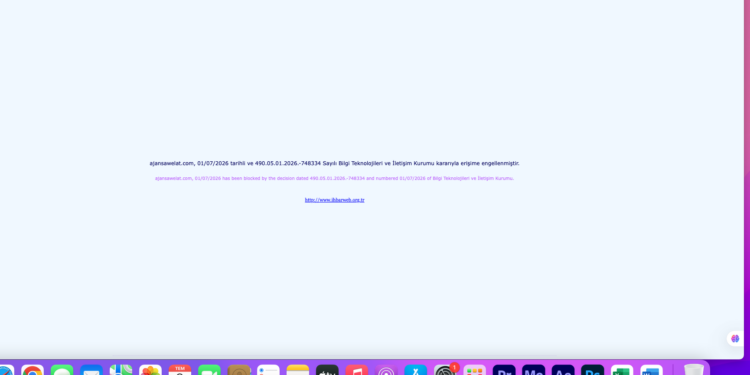
Task: Launch App Store from the dock
Action: point(416,370)
